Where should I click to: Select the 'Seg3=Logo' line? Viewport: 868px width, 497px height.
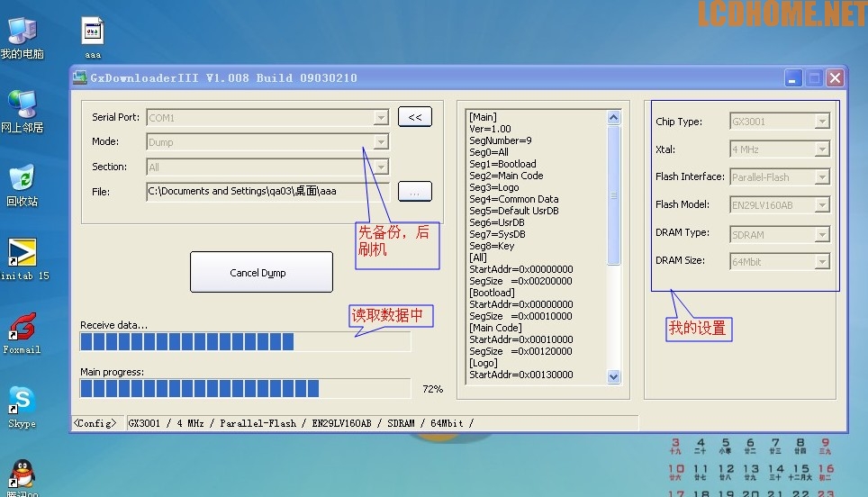[x=493, y=187]
